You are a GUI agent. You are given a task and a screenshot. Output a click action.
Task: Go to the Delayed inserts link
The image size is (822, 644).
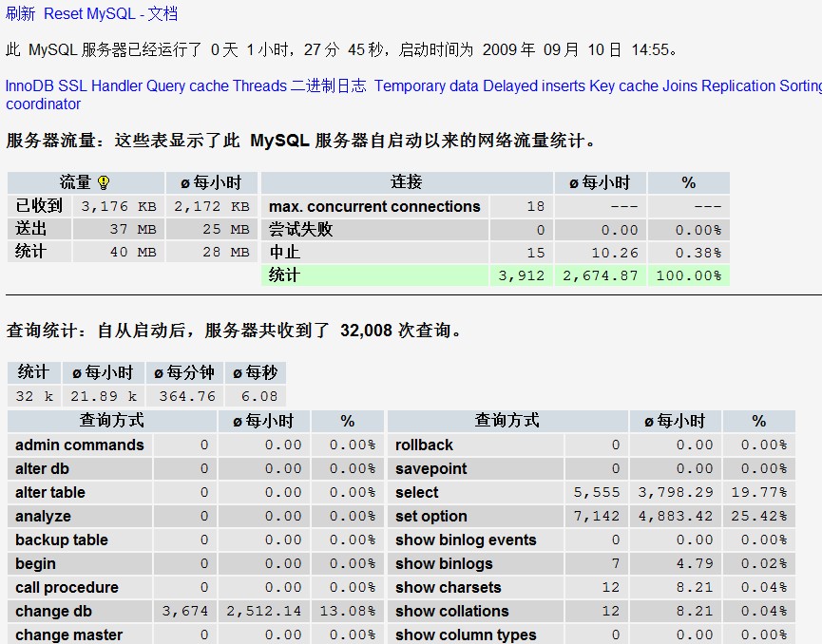click(x=534, y=85)
